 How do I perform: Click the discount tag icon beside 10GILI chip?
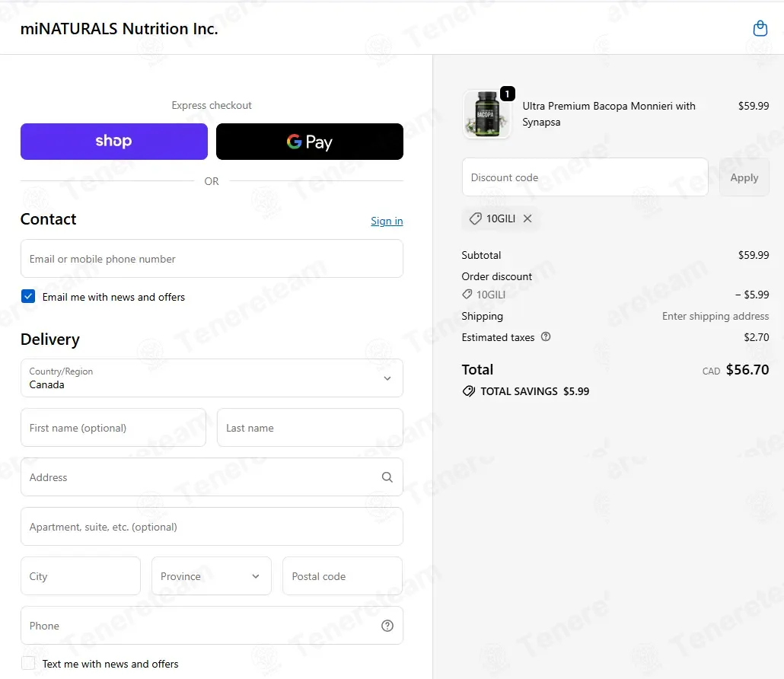coord(475,218)
